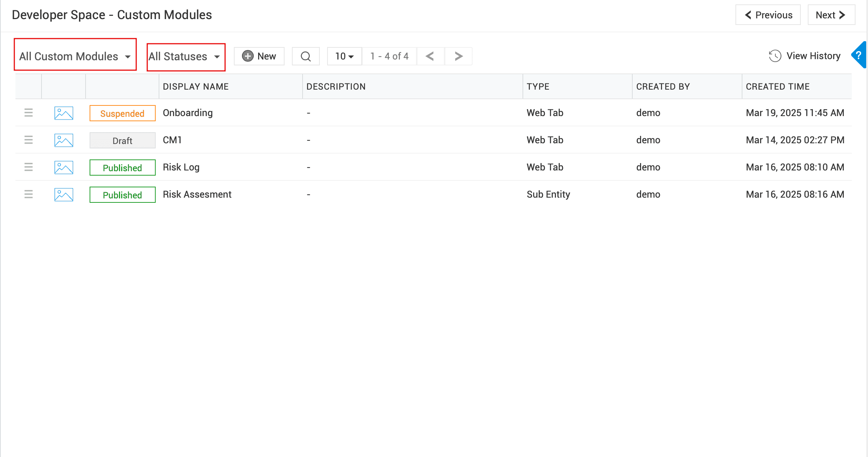Screen dimensions: 868x457
Task: Open View History
Action: pyautogui.click(x=804, y=56)
